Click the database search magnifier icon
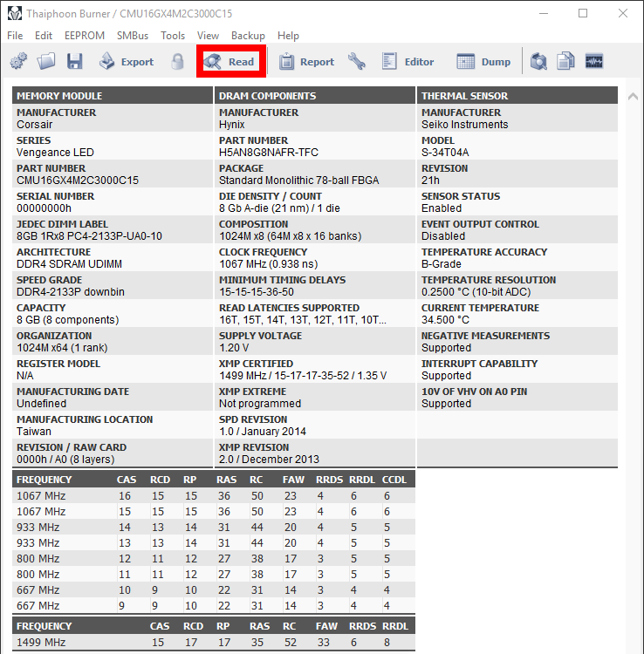 click(x=538, y=61)
